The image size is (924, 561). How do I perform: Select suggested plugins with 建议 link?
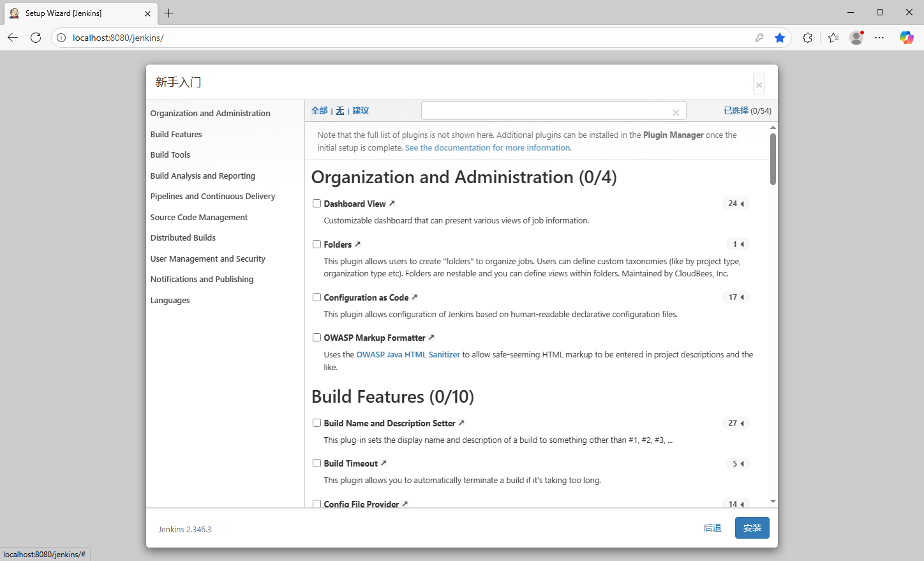point(361,110)
